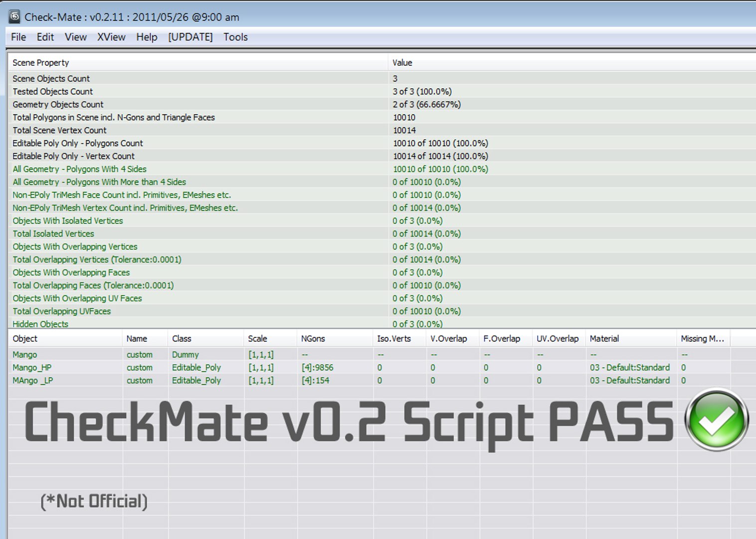Image resolution: width=756 pixels, height=539 pixels.
Task: Sort by Scene Property column header
Action: [x=198, y=62]
